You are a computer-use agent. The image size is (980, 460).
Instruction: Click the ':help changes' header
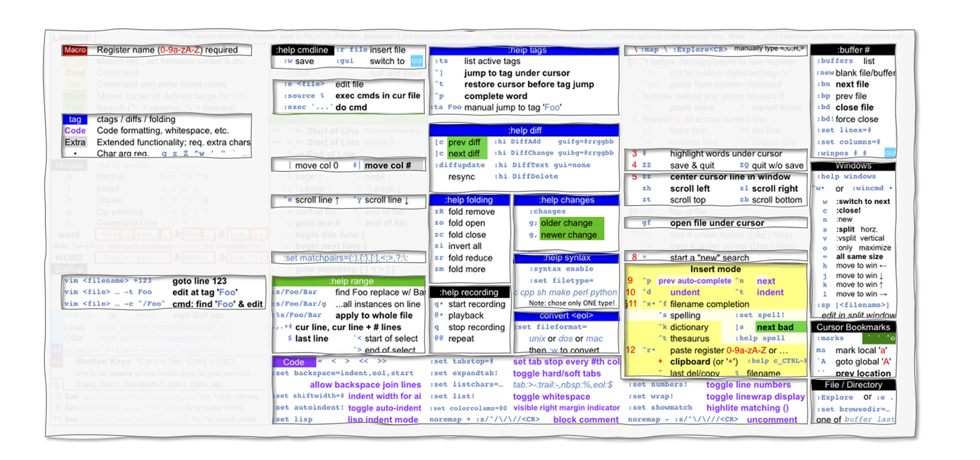(x=566, y=200)
